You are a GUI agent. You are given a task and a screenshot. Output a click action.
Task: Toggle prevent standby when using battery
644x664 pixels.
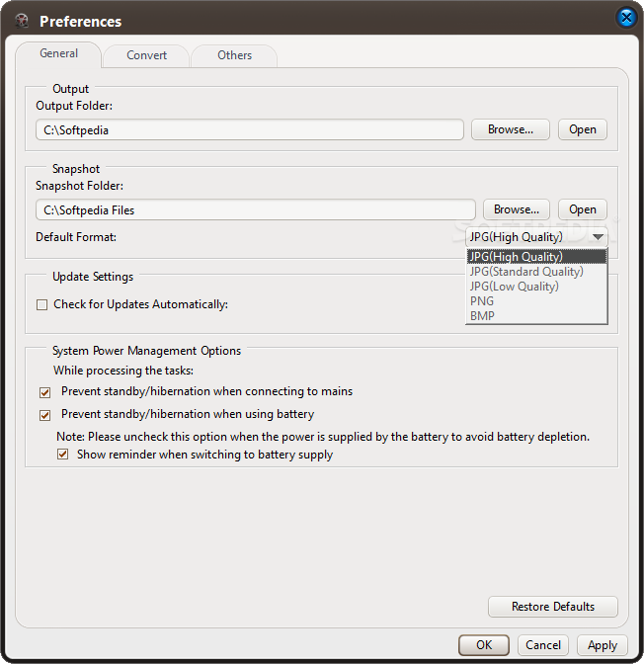45,415
